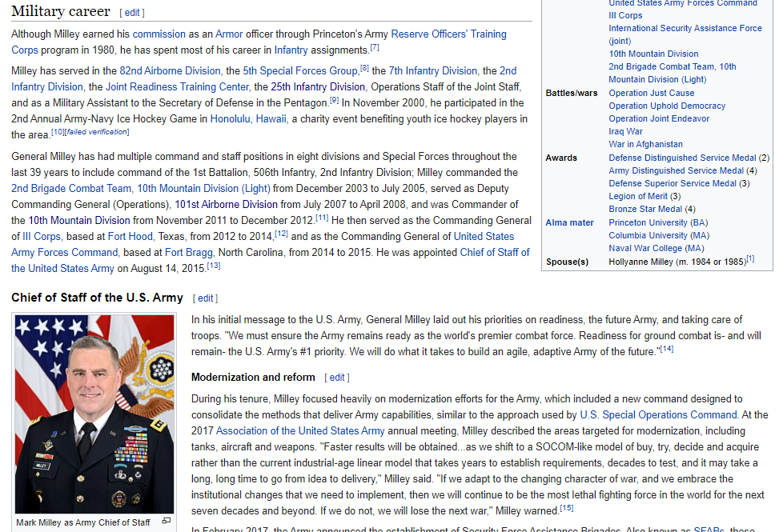
Task: Open citation reference 10
Action: (x=58, y=132)
